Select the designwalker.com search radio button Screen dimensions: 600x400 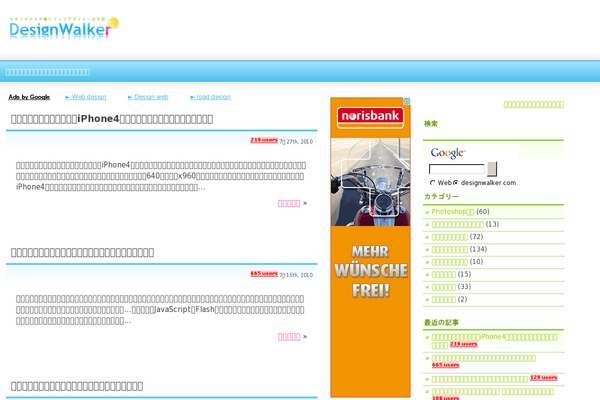point(455,183)
